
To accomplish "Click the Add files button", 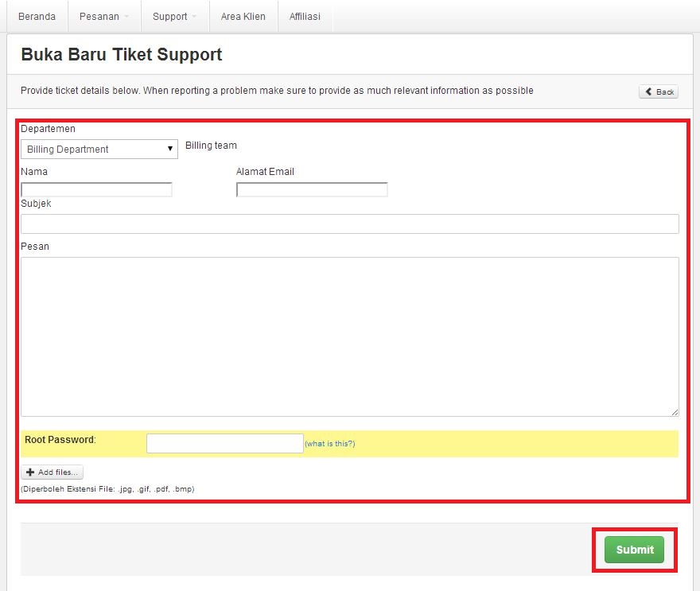I will [x=52, y=472].
